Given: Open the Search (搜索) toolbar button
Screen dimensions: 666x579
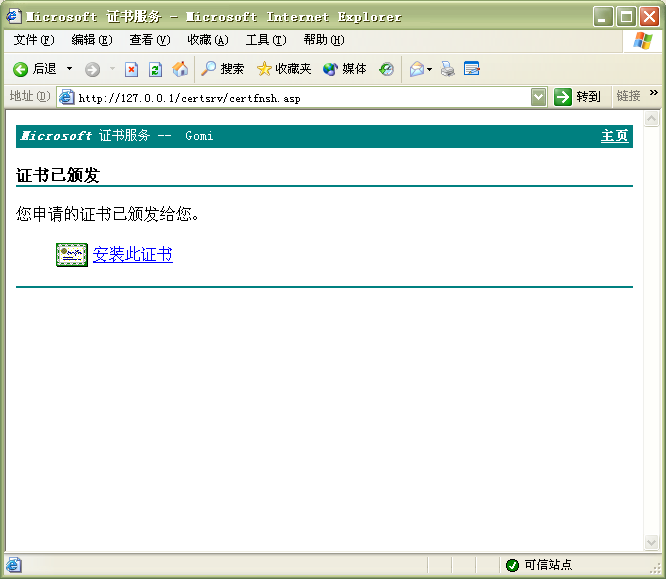Looking at the screenshot, I should pos(222,69).
